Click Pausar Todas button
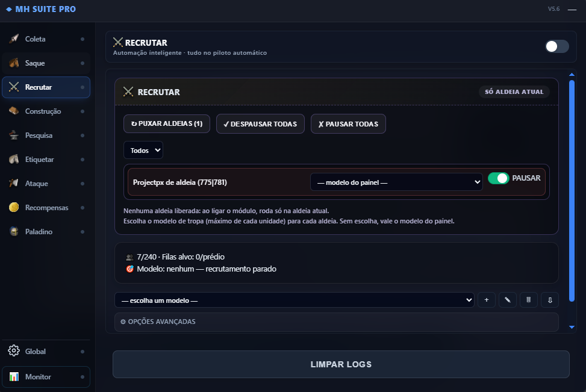 [x=348, y=123]
